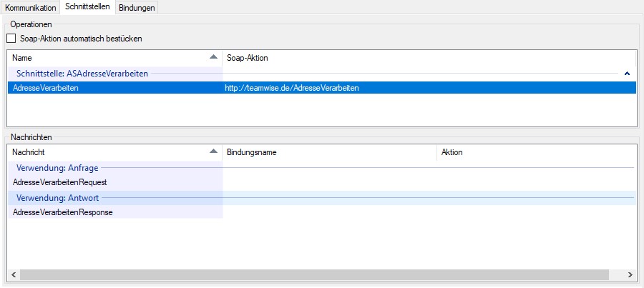Click the Bindungsname column header
This screenshot has height=288, width=644.
251,152
